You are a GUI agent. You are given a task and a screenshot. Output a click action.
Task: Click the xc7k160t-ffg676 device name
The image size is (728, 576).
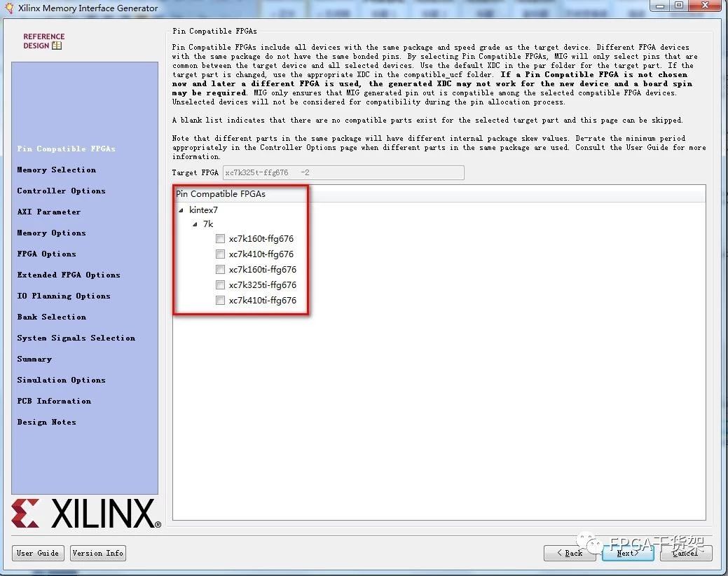click(x=261, y=238)
